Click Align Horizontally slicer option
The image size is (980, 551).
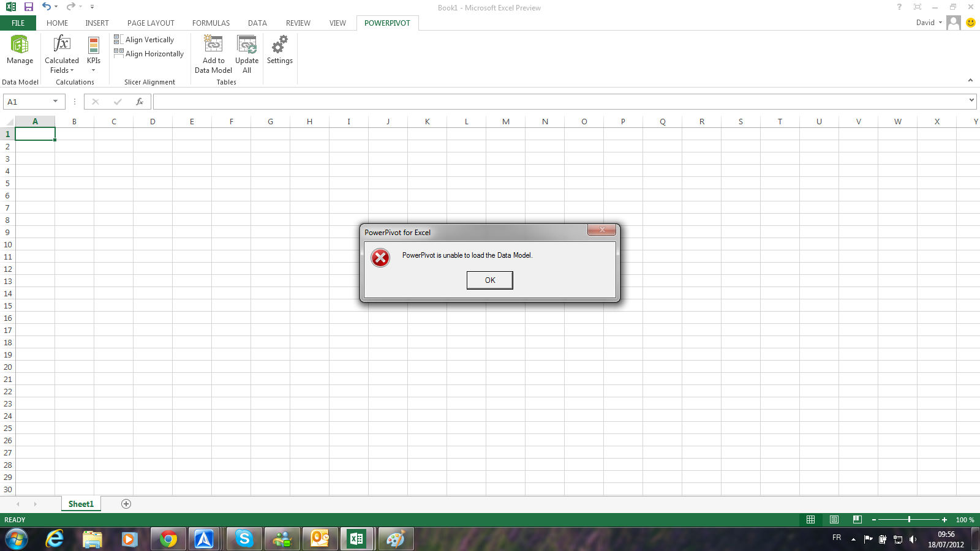tap(149, 54)
